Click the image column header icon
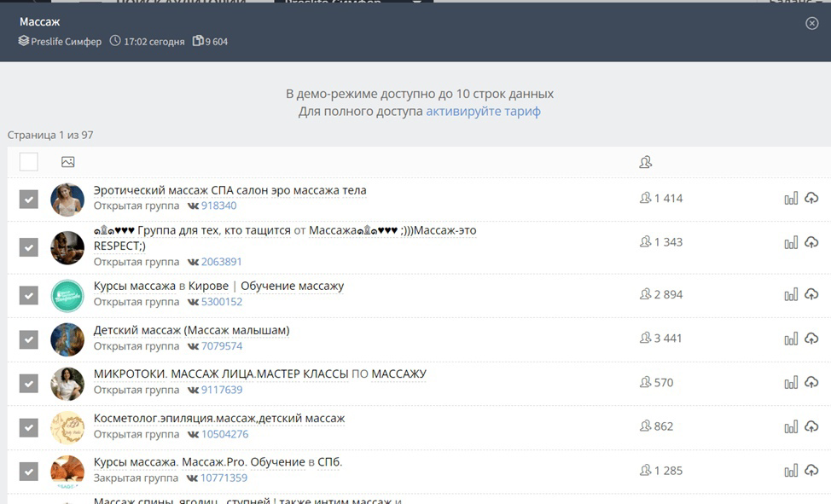This screenshot has width=831, height=504. (x=68, y=162)
